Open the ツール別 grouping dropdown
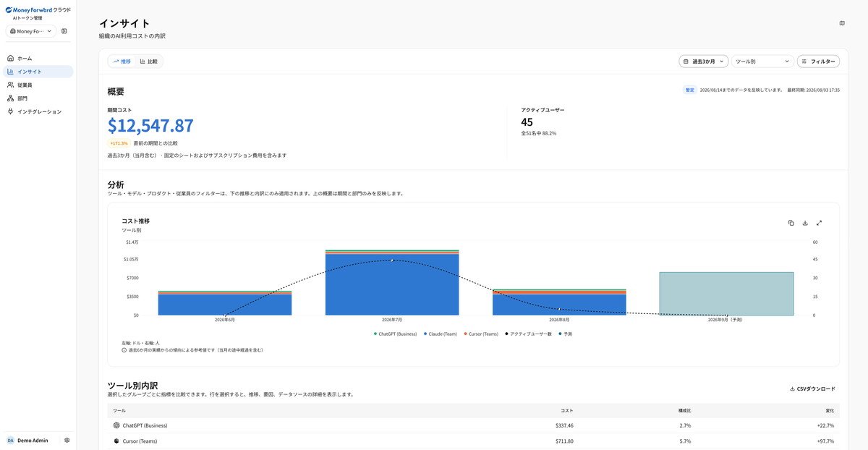The width and height of the screenshot is (868, 450). (x=762, y=61)
